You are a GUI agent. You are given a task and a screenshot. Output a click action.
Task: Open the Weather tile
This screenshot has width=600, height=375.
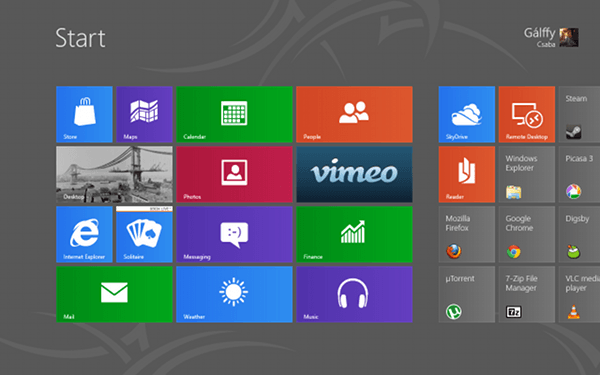[234, 295]
